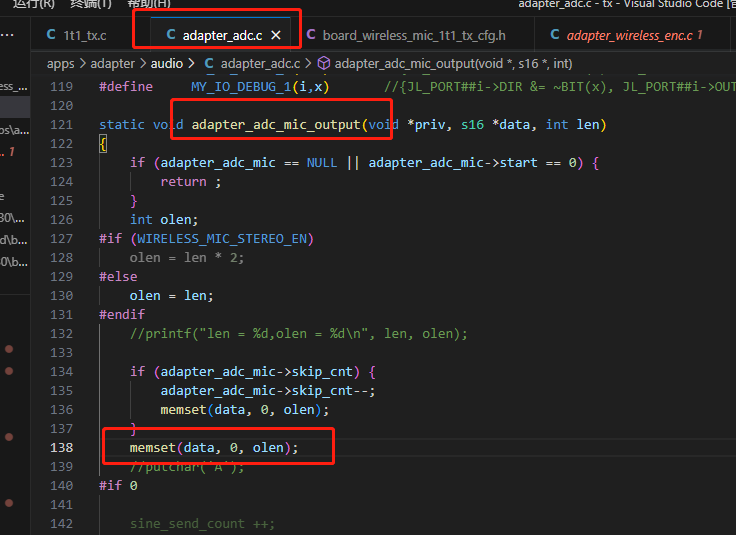Click line number 121 in the gutter
The width and height of the screenshot is (736, 535).
(x=61, y=125)
